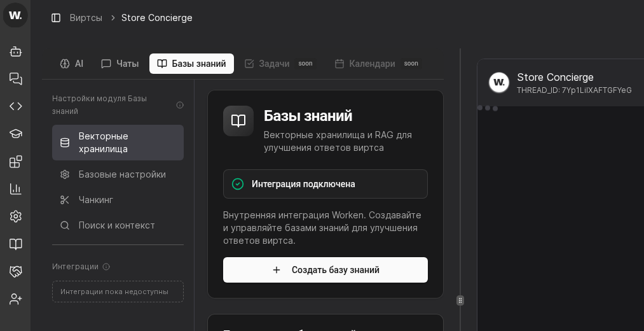This screenshot has width=644, height=331.
Task: Open the open-book sidebar icon
Action: 16,244
